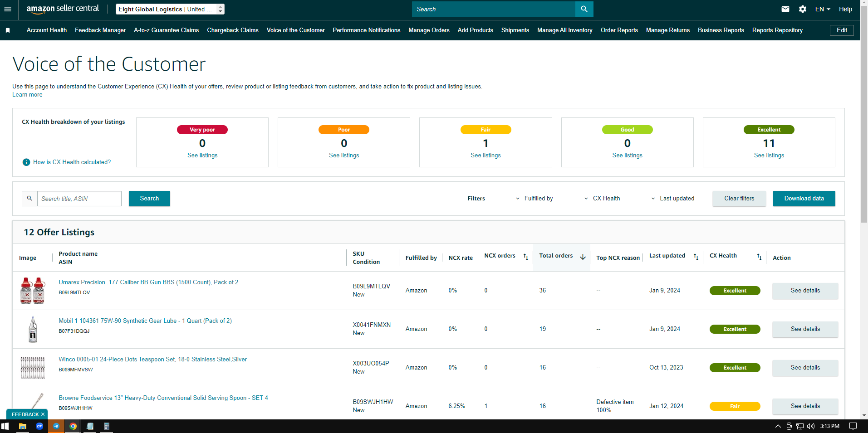Viewport: 868px width, 433px height.
Task: Open Google Chrome from the taskbar
Action: [73, 426]
